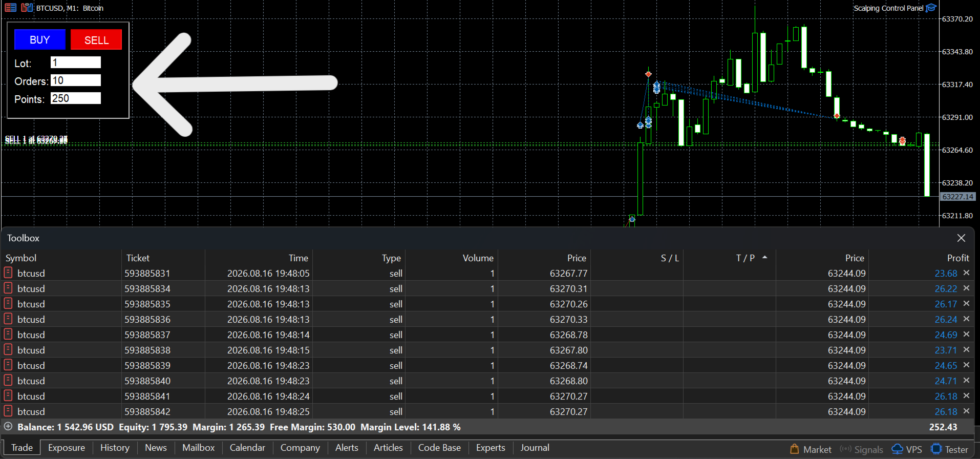The width and height of the screenshot is (980, 459).
Task: Close sell position ticket 593885842
Action: (966, 411)
